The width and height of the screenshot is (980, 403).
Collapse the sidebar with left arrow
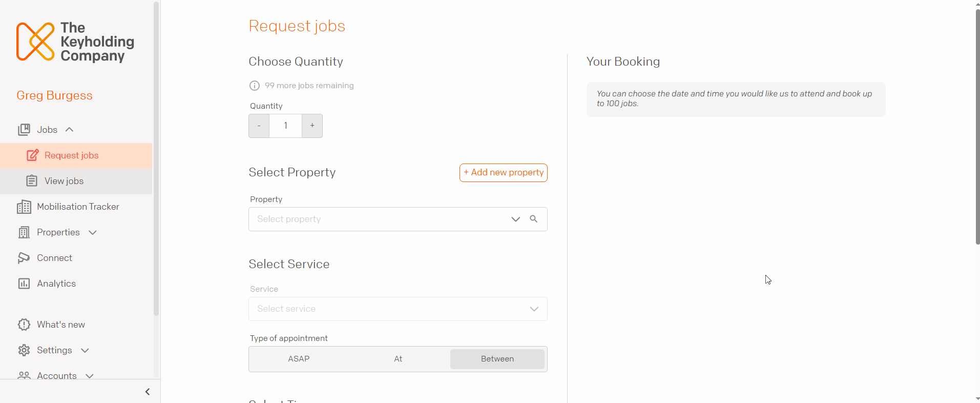(x=148, y=392)
